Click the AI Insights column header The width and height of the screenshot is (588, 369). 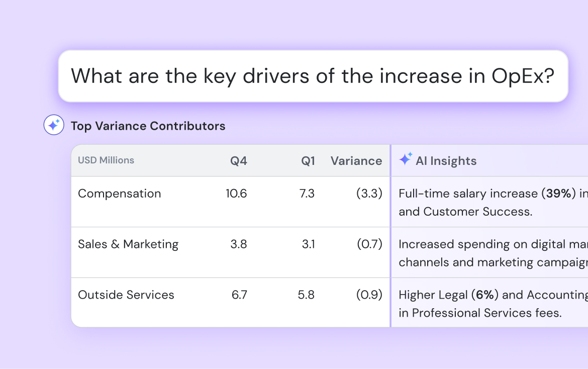click(446, 161)
